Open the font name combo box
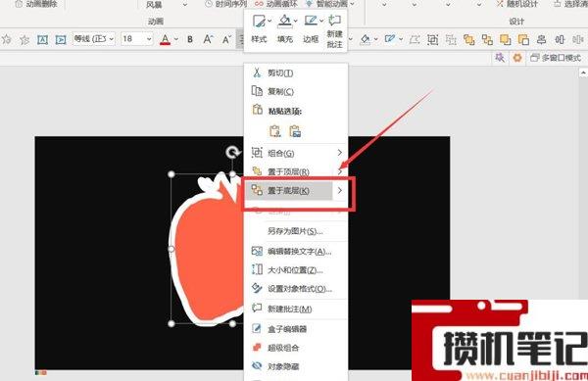 point(94,38)
